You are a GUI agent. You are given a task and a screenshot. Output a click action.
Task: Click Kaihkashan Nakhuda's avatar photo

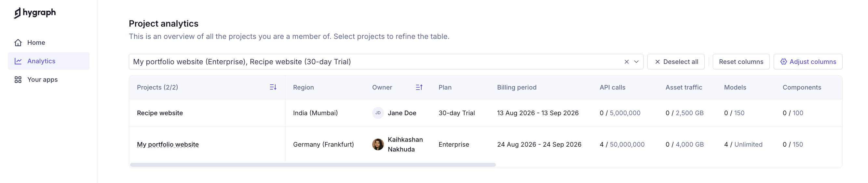click(378, 144)
